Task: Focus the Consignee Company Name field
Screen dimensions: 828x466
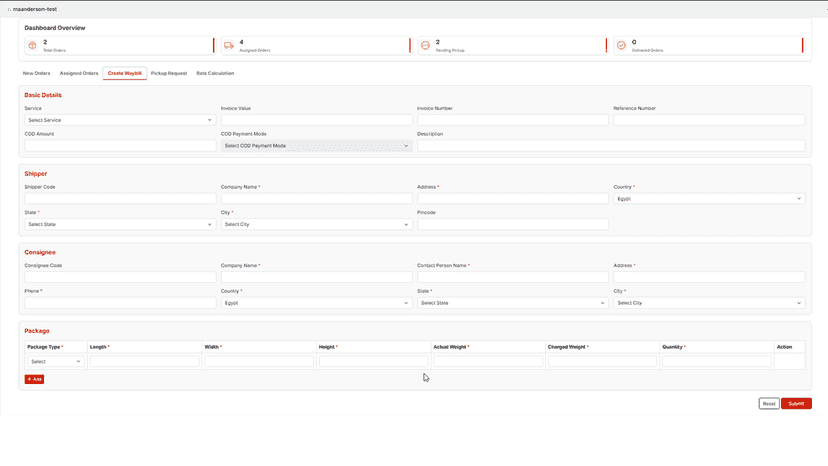Action: click(316, 277)
